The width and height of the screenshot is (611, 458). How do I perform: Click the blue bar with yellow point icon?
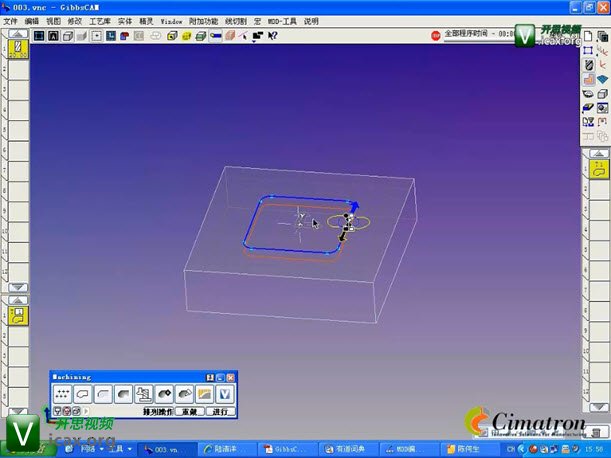(215, 36)
